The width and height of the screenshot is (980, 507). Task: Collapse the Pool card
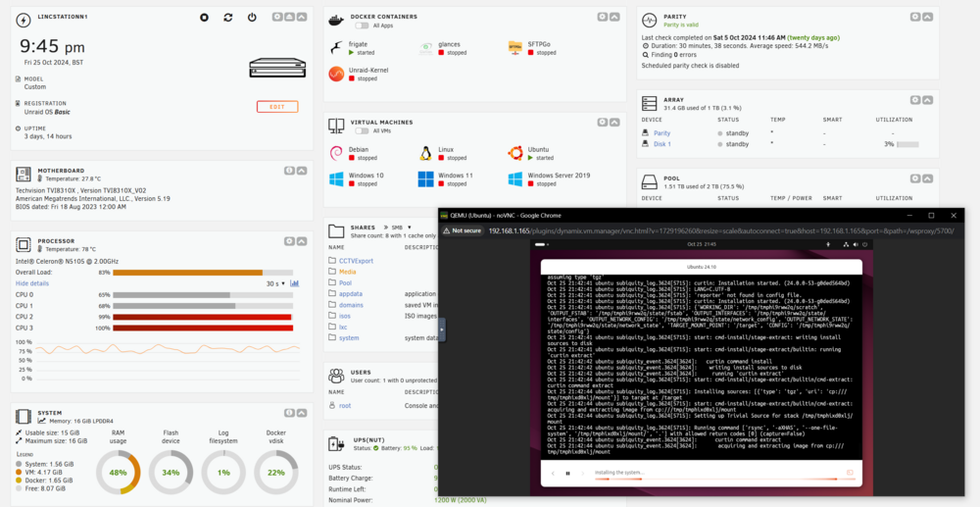coord(927,178)
